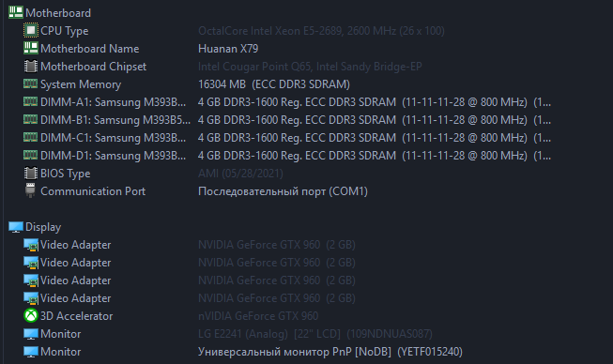This screenshot has width=613, height=364.
Task: Open the Intel Cougar Point Q65 chipset link
Action: pyautogui.click(x=310, y=67)
